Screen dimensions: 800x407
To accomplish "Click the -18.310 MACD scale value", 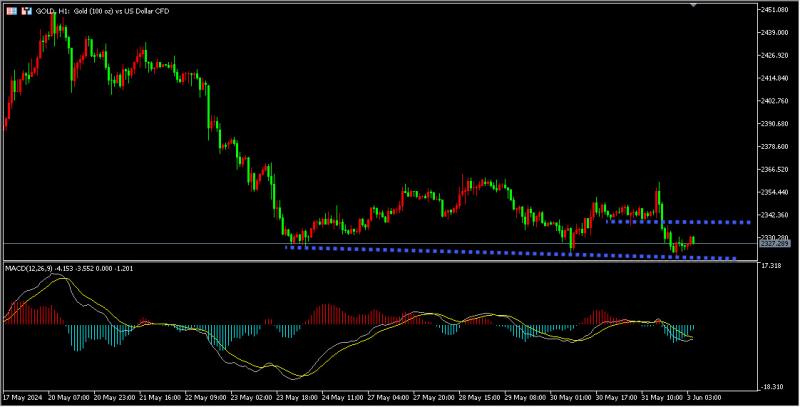I will 772,387.
